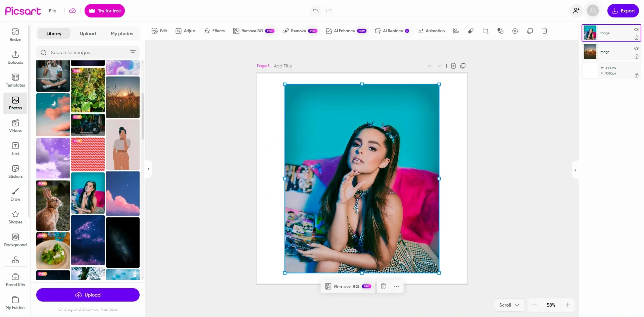The width and height of the screenshot is (644, 317).
Task: Open the Resize tool in sidebar
Action: tap(15, 35)
